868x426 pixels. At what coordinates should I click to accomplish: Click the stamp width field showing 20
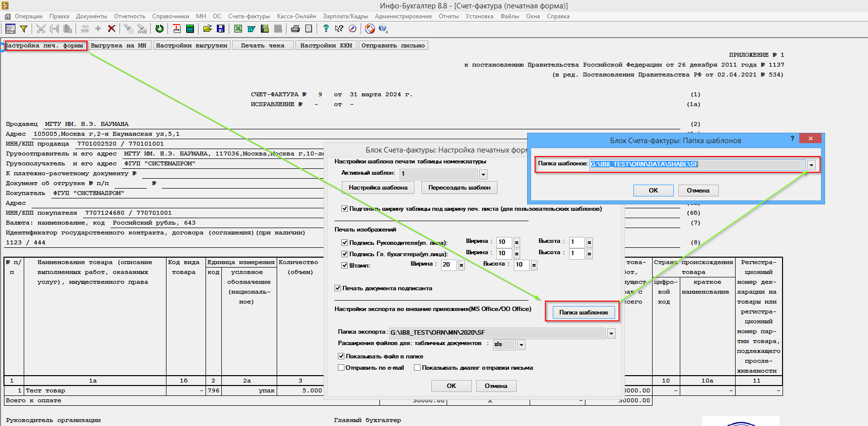(x=449, y=265)
